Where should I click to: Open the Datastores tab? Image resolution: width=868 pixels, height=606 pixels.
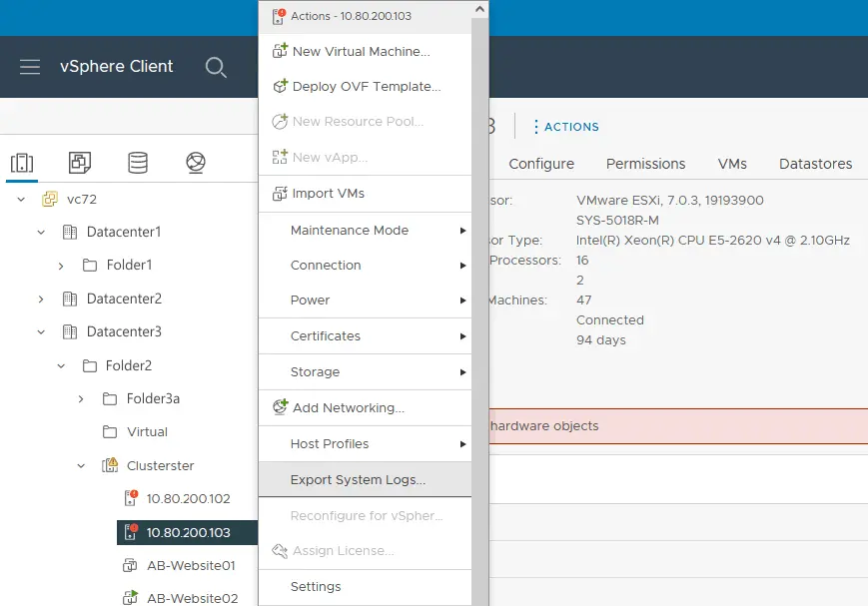(815, 164)
